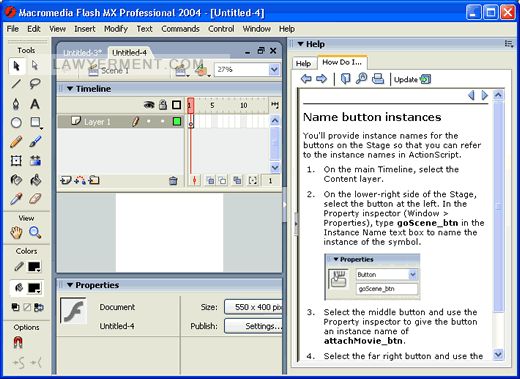520x379 pixels.
Task: Select the Line tool
Action: click(x=16, y=84)
